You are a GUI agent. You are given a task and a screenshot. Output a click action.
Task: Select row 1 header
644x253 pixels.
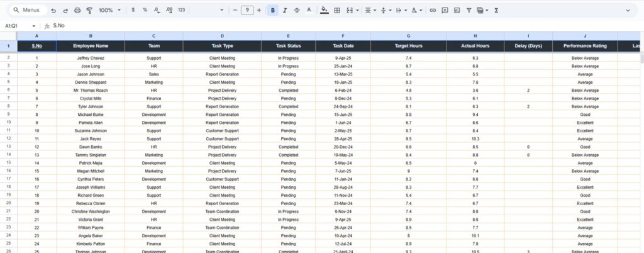[8, 46]
